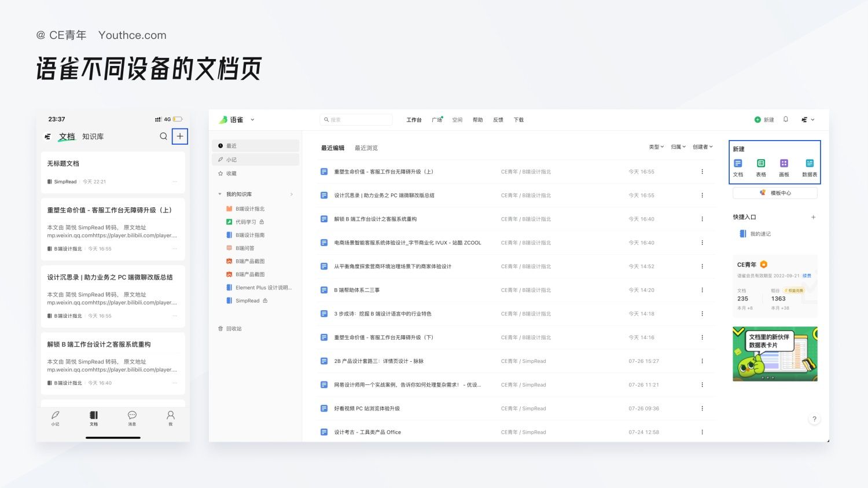Open more options for B 端帮助体系二三事 row

[x=702, y=290]
